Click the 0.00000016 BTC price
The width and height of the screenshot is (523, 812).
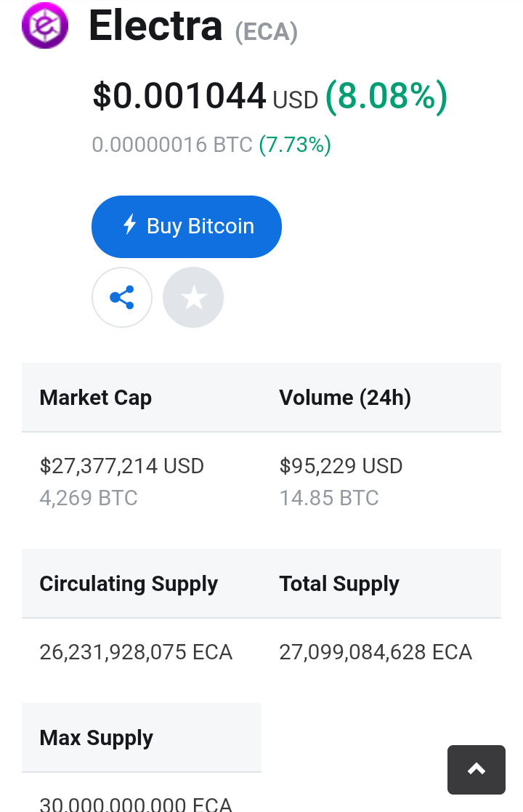click(172, 145)
